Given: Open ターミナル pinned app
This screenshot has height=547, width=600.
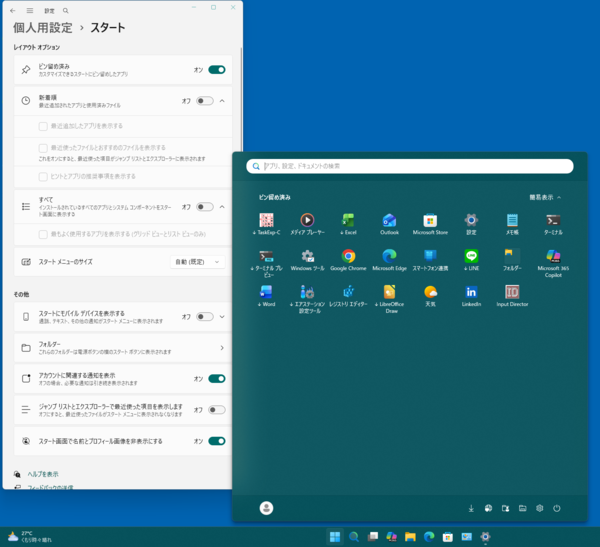Looking at the screenshot, I should [553, 224].
